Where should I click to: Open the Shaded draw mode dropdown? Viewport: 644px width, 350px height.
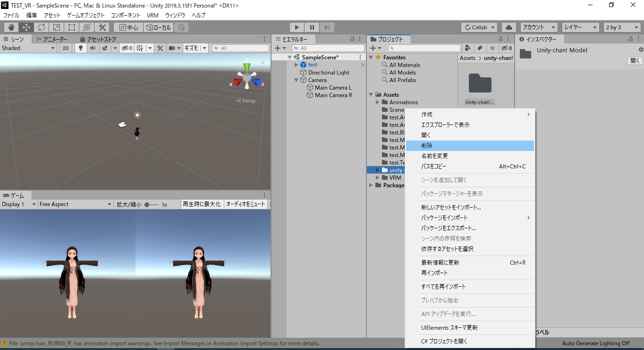point(29,48)
